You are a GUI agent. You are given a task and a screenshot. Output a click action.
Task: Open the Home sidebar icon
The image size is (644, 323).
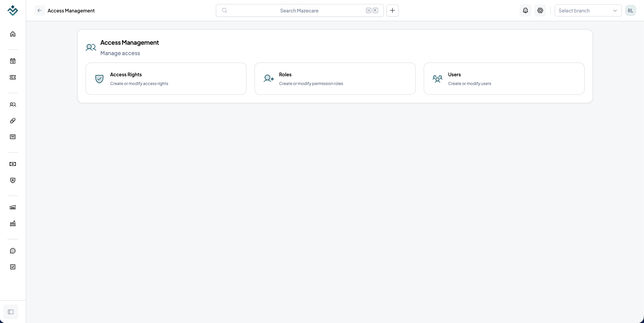tap(13, 34)
